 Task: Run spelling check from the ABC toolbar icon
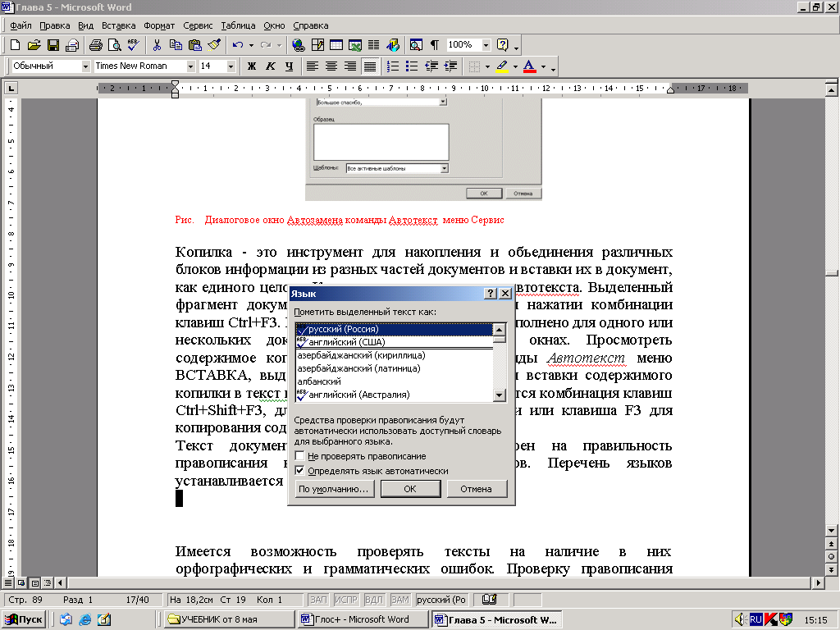(134, 45)
